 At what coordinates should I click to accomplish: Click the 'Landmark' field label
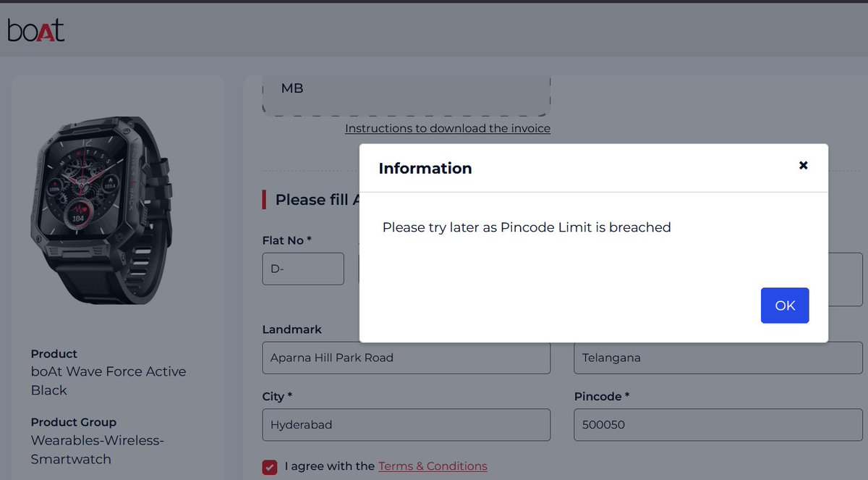[292, 329]
